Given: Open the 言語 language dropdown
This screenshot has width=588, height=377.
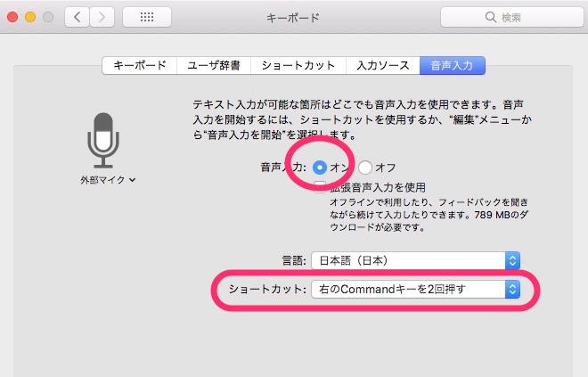Looking at the screenshot, I should (415, 260).
